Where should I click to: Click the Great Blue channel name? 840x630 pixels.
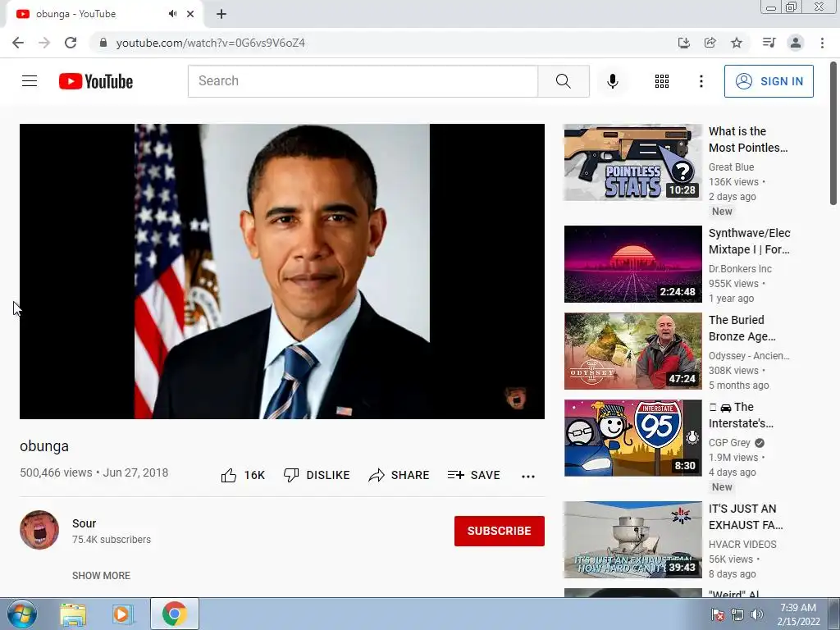[x=731, y=167]
